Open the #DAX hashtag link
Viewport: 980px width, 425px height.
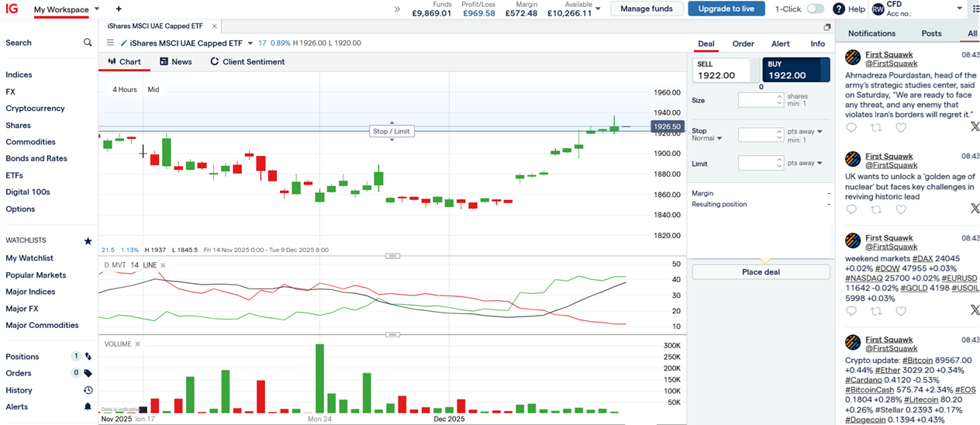pyautogui.click(x=923, y=258)
